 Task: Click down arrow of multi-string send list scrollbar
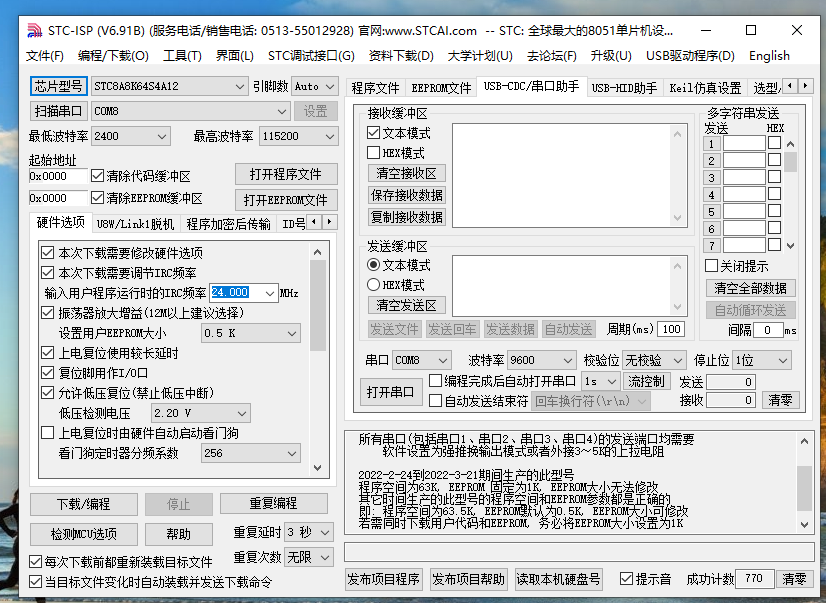click(790, 245)
